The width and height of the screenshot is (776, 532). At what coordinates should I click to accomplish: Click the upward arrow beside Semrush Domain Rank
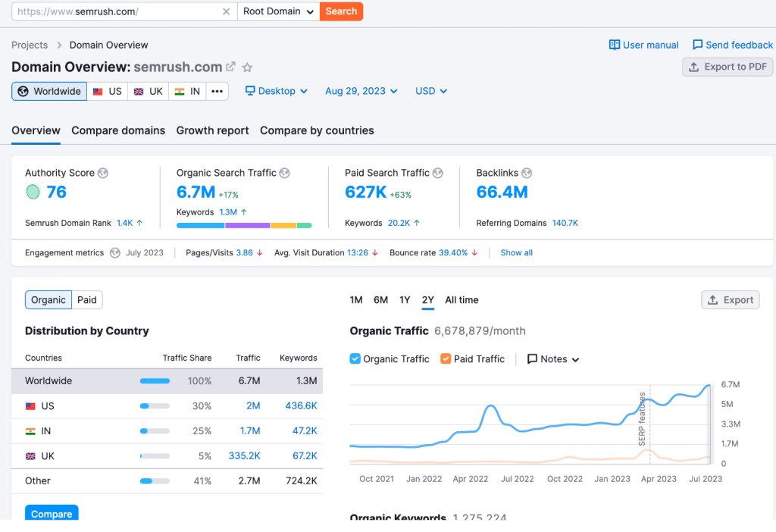pos(139,224)
